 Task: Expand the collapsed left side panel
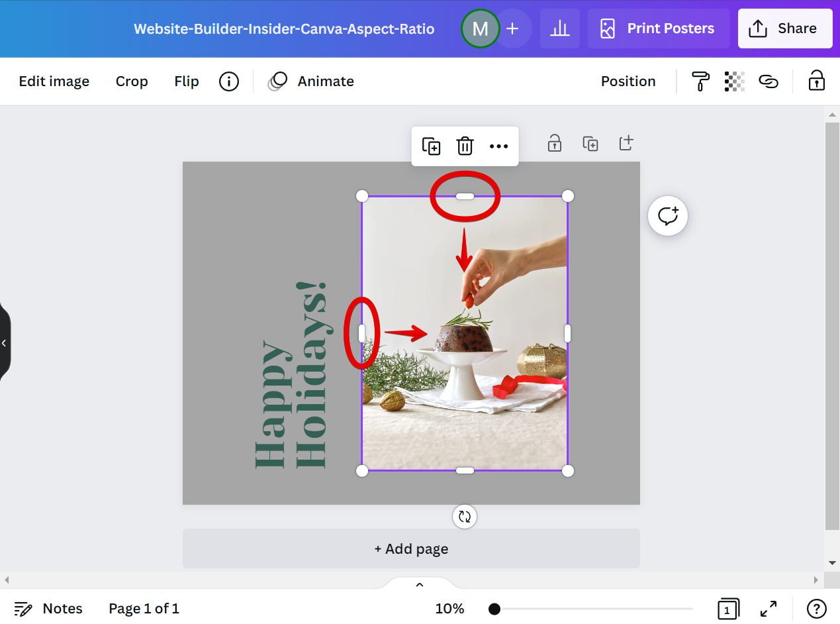pos(4,342)
